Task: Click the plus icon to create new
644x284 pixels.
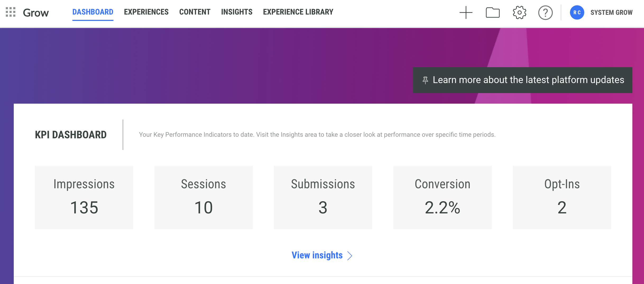Action: 466,12
